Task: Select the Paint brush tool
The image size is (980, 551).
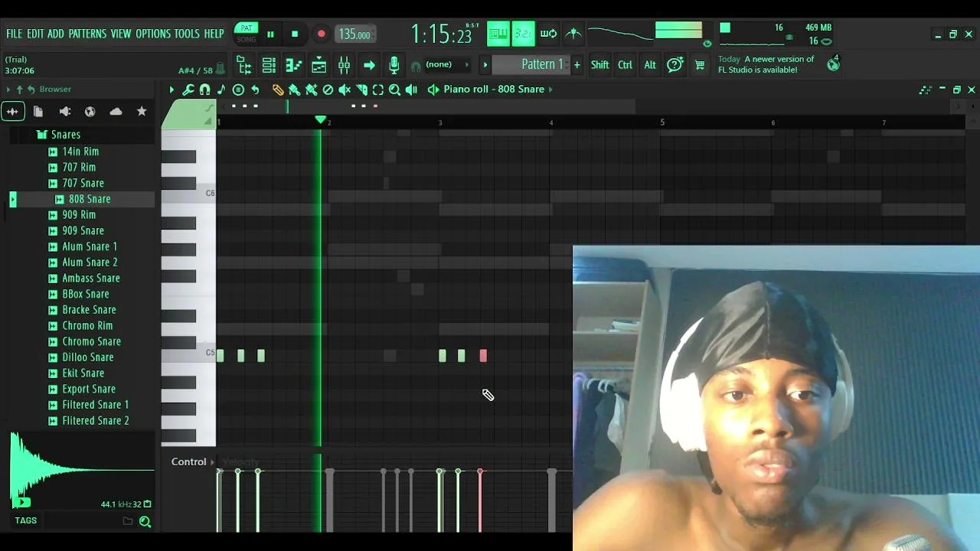Action: click(294, 90)
